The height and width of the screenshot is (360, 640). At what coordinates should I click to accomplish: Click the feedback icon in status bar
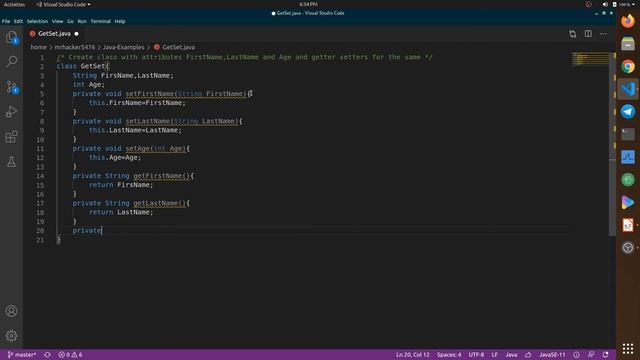click(591, 355)
